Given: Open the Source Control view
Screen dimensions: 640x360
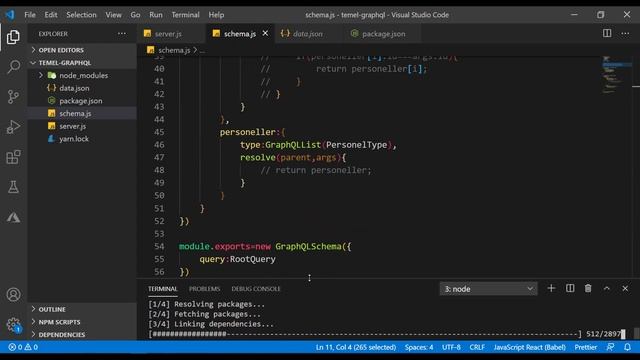Looking at the screenshot, I should click(x=13, y=97).
